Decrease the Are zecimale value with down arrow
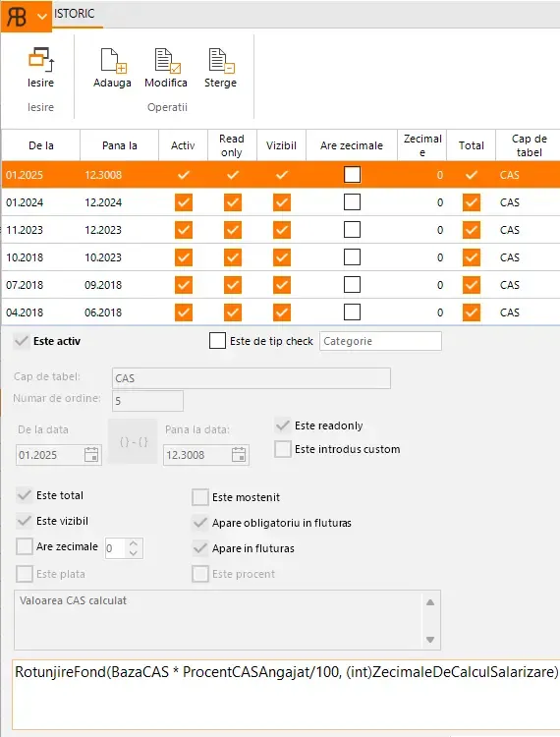Screen dimensions: 560x737 134,553
